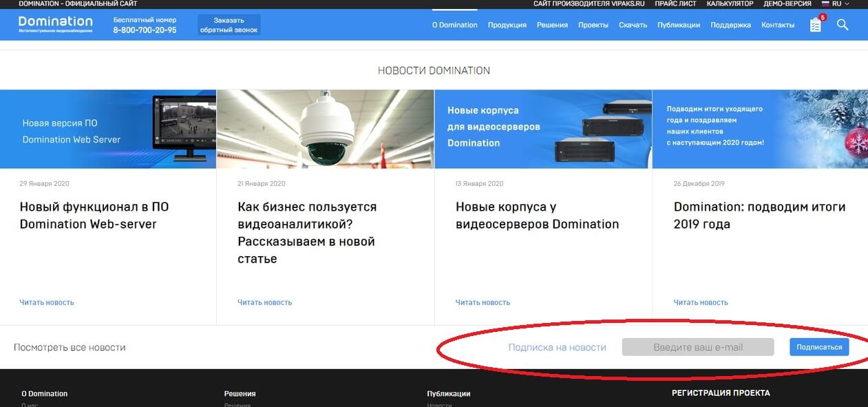Open Посмотреть все новости link
This screenshot has height=407, width=868.
pyautogui.click(x=70, y=347)
